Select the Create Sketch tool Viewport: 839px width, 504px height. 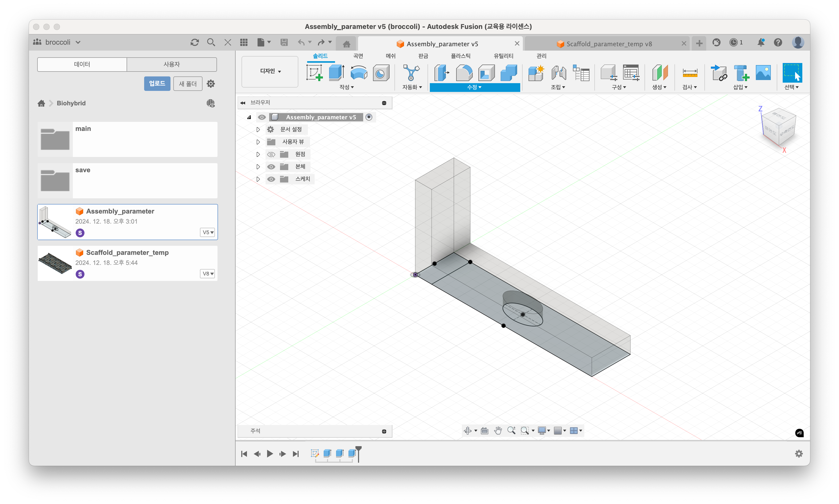coord(314,73)
